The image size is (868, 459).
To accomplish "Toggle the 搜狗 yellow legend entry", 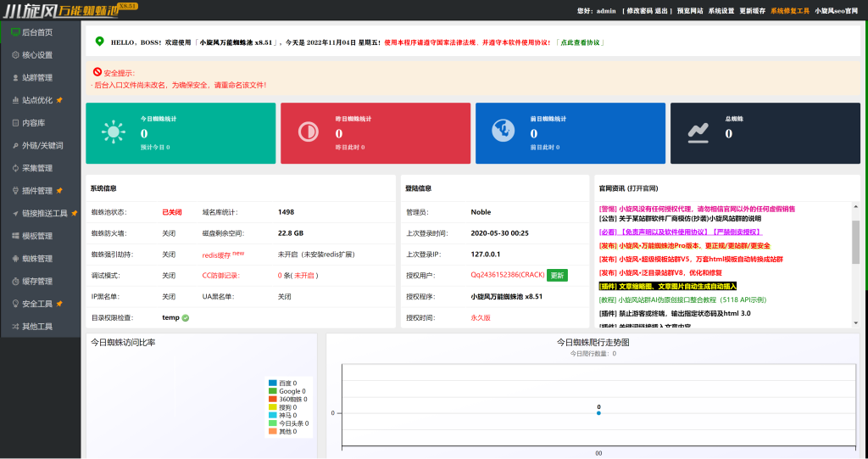I will (282, 407).
